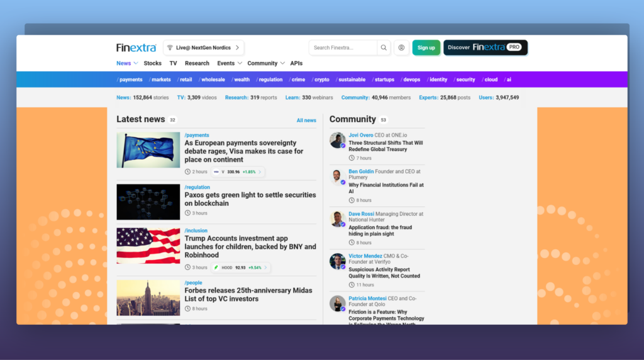Click Jovi Overo's avatar
Image resolution: width=644 pixels, height=360 pixels.
click(x=338, y=140)
